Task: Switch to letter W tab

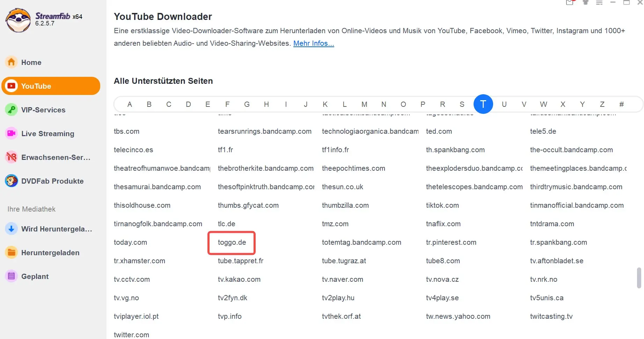Action: [543, 104]
